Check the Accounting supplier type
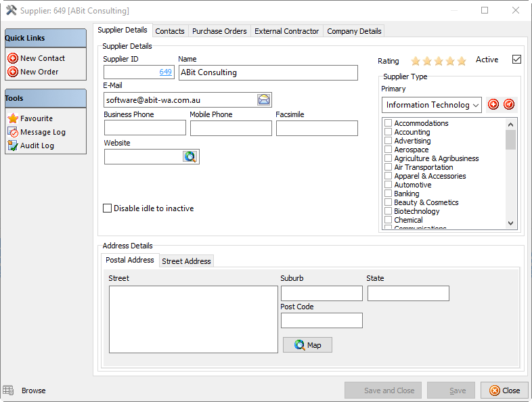 pyautogui.click(x=388, y=132)
